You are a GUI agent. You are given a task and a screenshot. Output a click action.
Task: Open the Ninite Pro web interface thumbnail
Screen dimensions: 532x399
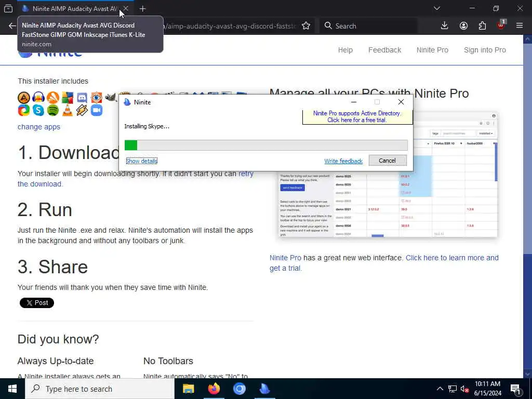[x=388, y=174]
